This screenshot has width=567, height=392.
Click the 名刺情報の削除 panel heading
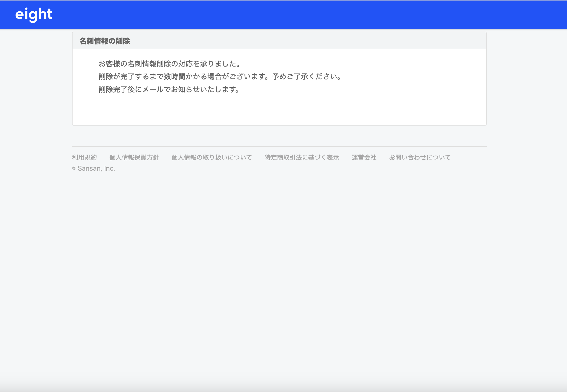click(105, 41)
